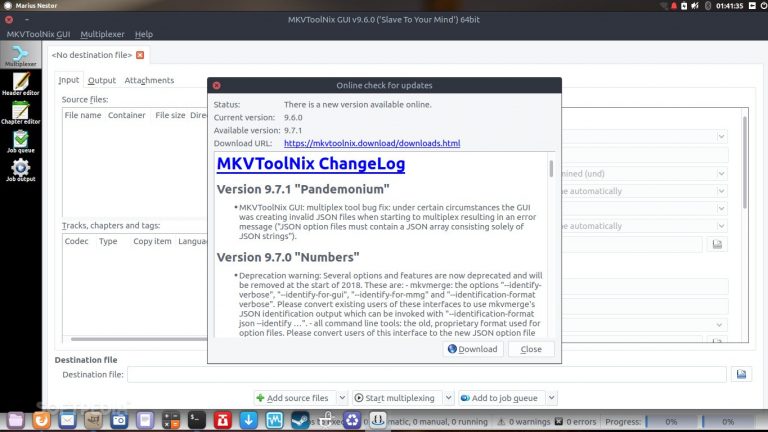Open the Multiplexer menu
Image resolution: width=768 pixels, height=432 pixels.
pyautogui.click(x=102, y=34)
